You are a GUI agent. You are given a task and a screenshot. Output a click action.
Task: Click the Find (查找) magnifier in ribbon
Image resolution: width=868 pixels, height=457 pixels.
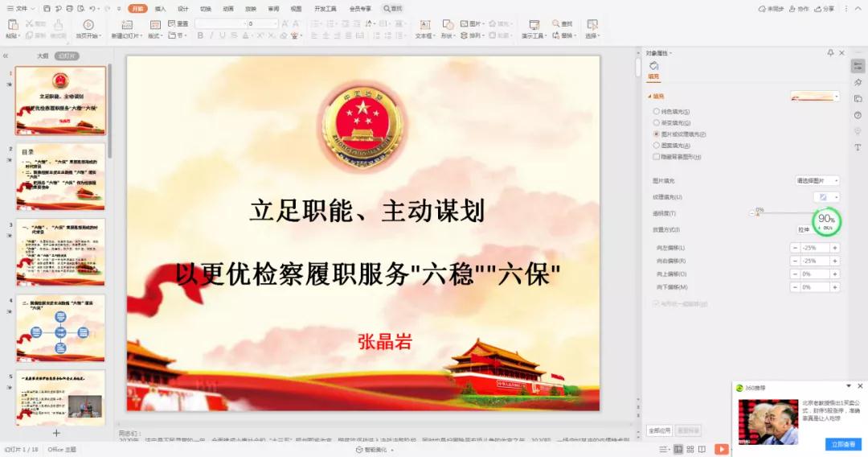pos(556,24)
